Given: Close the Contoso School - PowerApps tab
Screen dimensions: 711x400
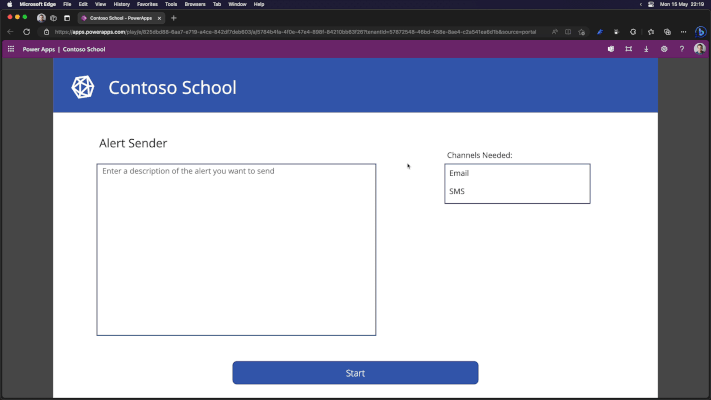Looking at the screenshot, I should tap(159, 18).
